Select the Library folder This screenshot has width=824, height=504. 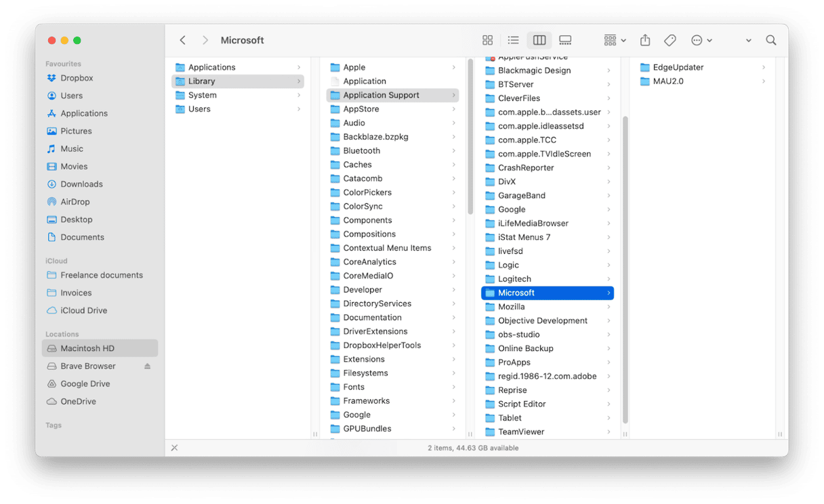click(237, 81)
